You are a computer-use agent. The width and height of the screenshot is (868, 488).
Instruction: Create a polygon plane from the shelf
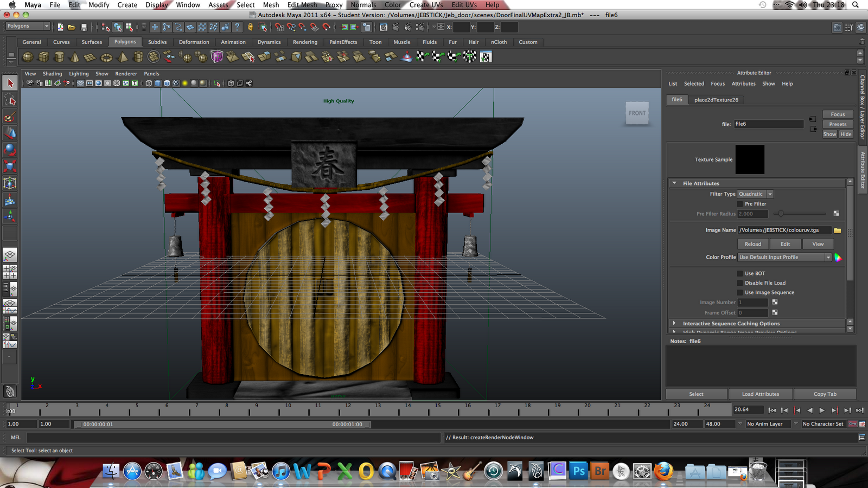(x=91, y=56)
